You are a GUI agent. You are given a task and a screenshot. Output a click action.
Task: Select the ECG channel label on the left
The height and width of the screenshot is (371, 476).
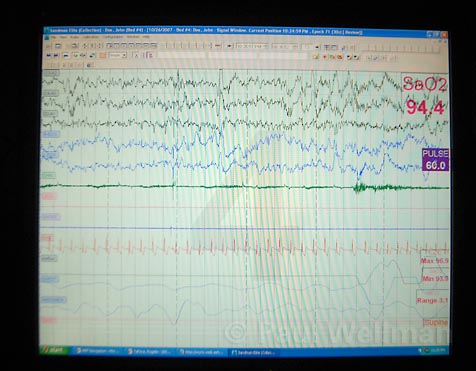[47, 238]
